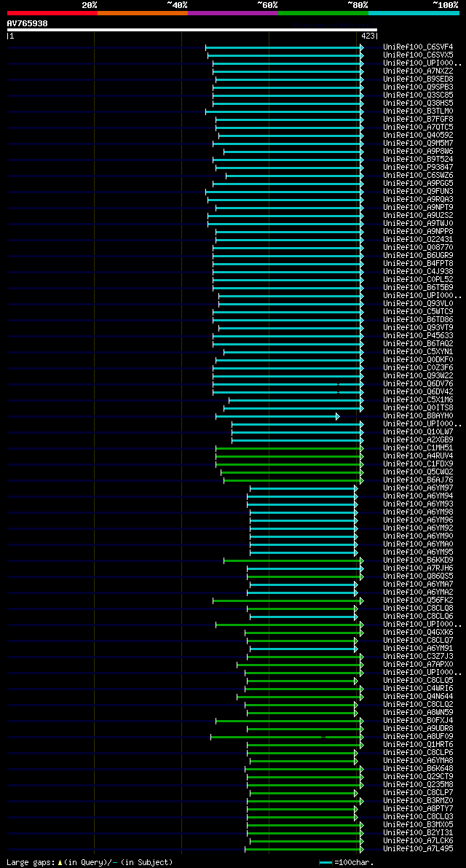This screenshot has height=868, width=466.
Task: Select the UniRef100_A2XGB9 label
Action: point(418,440)
